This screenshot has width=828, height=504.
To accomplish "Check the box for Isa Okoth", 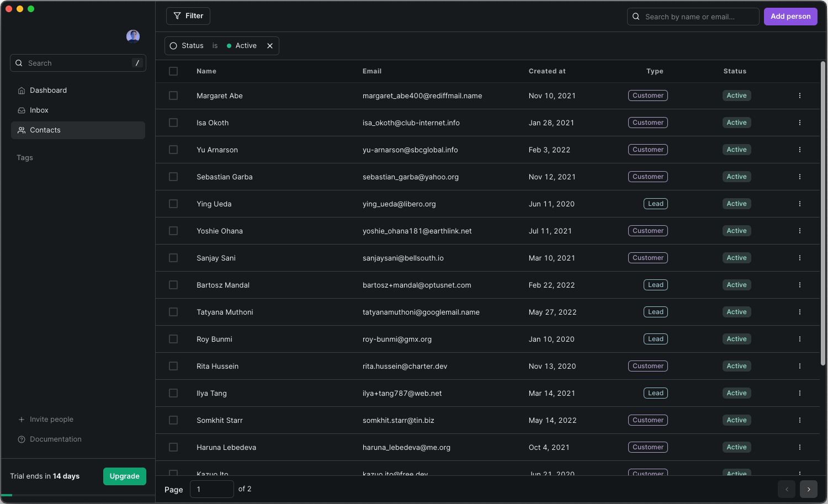I will (x=173, y=123).
